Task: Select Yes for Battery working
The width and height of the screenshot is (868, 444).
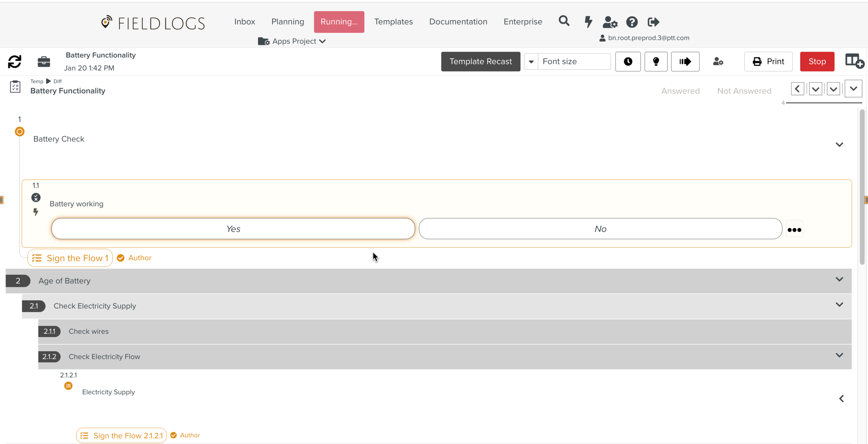Action: click(x=233, y=229)
